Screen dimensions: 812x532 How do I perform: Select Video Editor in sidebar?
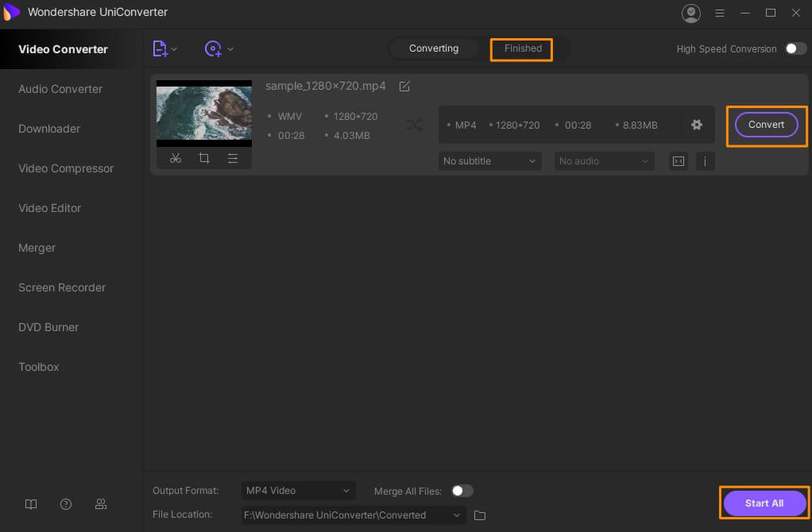[x=50, y=208]
